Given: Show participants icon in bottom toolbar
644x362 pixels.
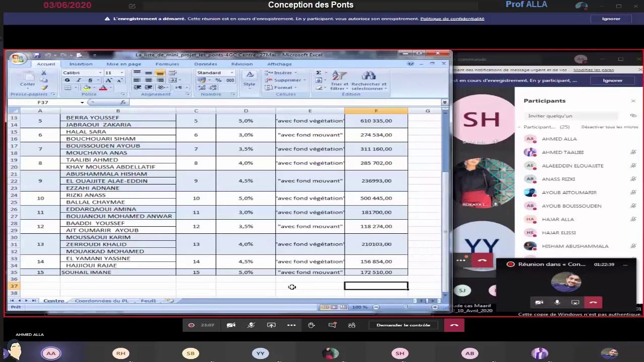Looking at the screenshot, I should point(352,325).
